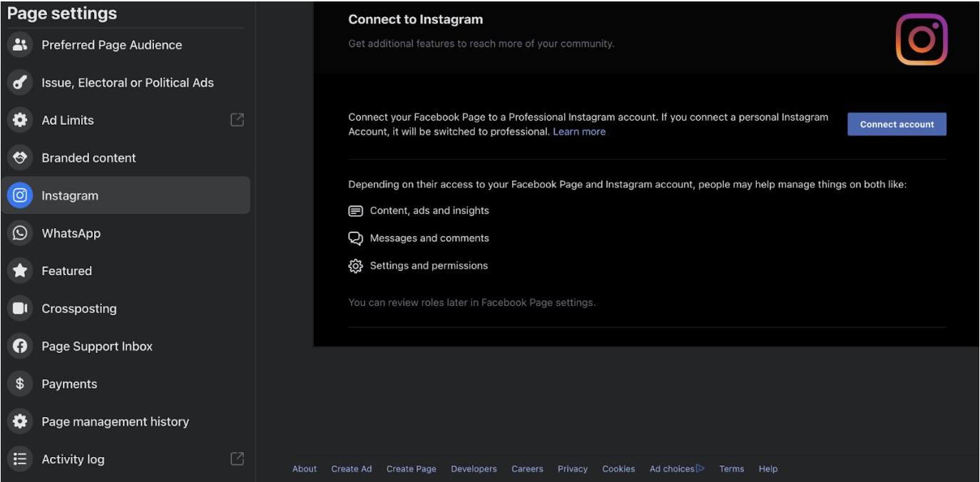
Task: Click the Ad Limits gear icon
Action: pyautogui.click(x=20, y=120)
